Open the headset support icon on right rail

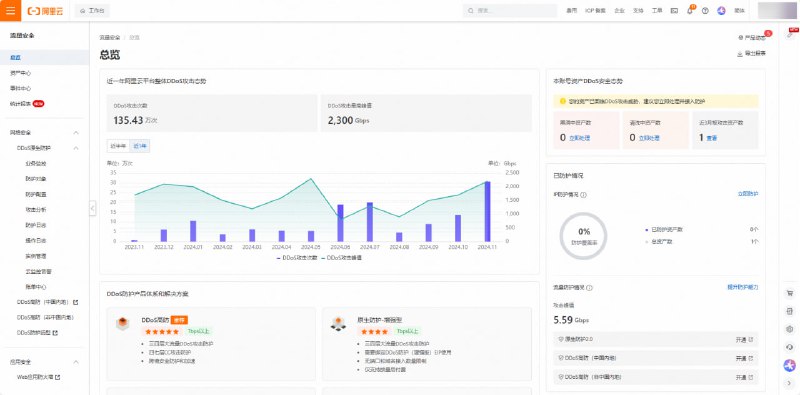(790, 347)
